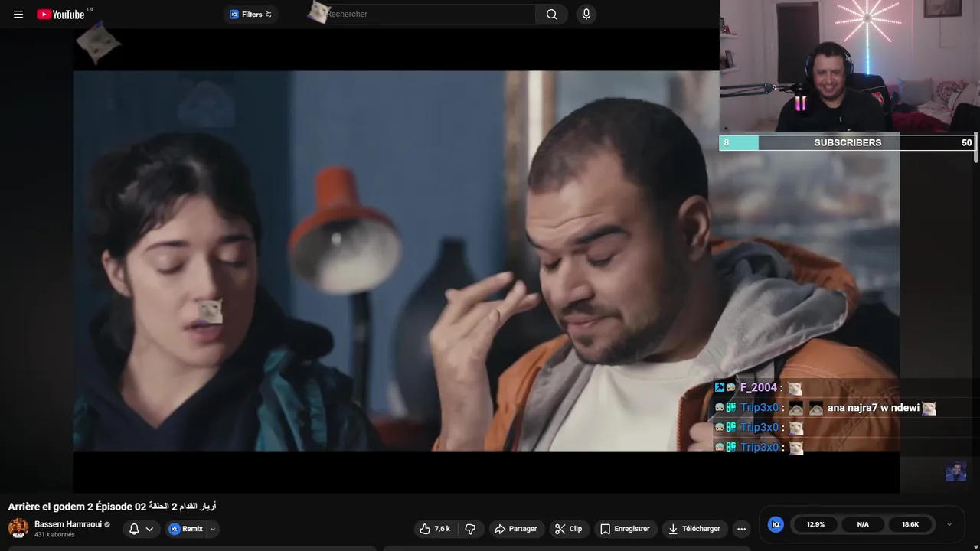
Task: Open the Filters button in top bar
Action: pos(251,14)
